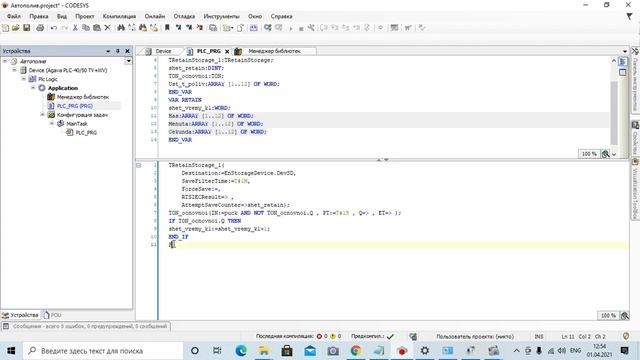640x360 pixels.
Task: Start the application with the play icon
Action: point(291,29)
